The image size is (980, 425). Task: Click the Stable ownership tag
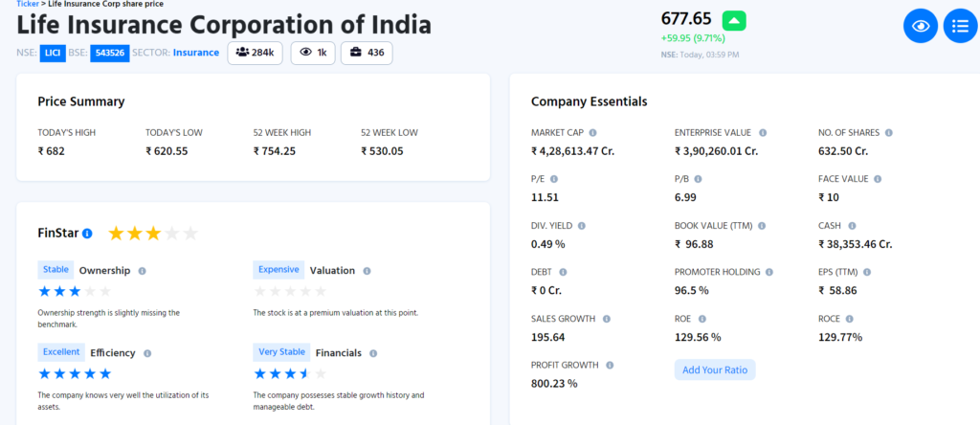tap(56, 270)
